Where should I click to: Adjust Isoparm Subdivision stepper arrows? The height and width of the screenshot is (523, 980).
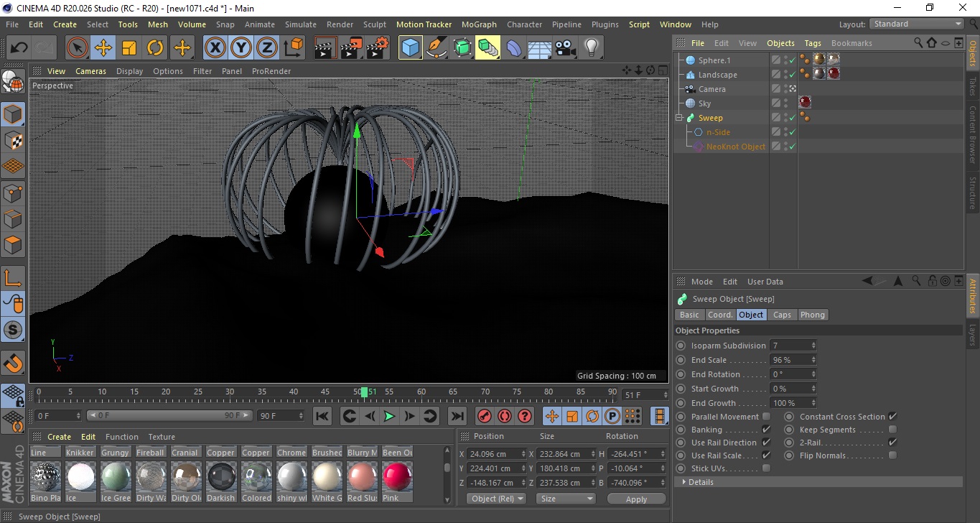tap(813, 346)
